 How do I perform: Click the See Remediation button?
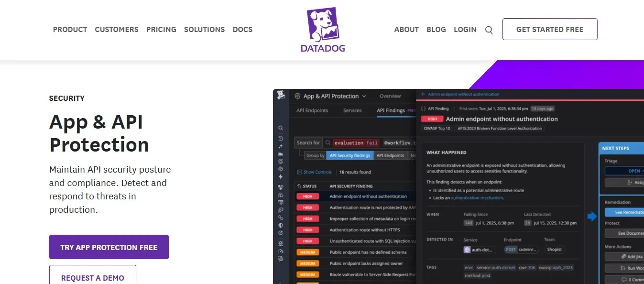624,212
